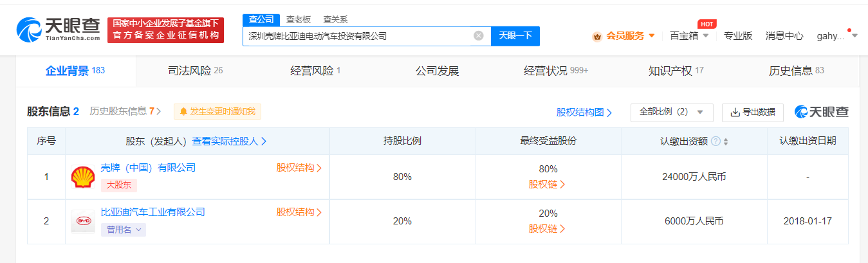Sort by 认缴出资额 using the sort arrows

(726, 141)
